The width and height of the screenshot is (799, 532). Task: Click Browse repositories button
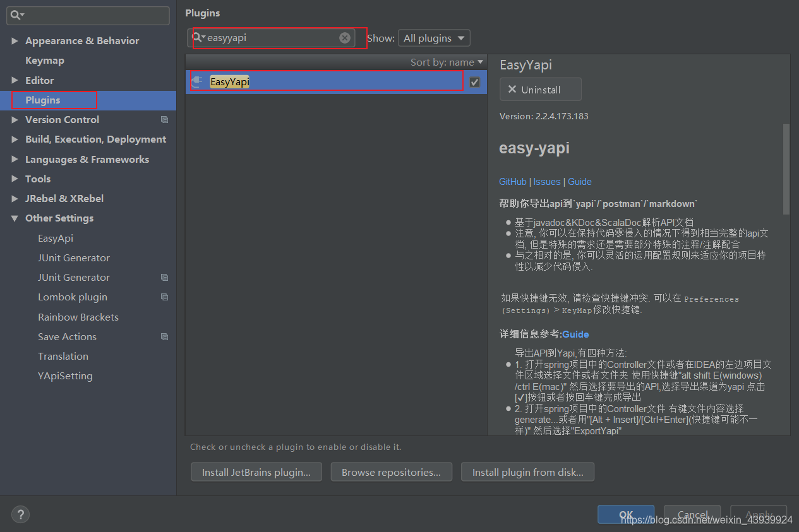392,472
